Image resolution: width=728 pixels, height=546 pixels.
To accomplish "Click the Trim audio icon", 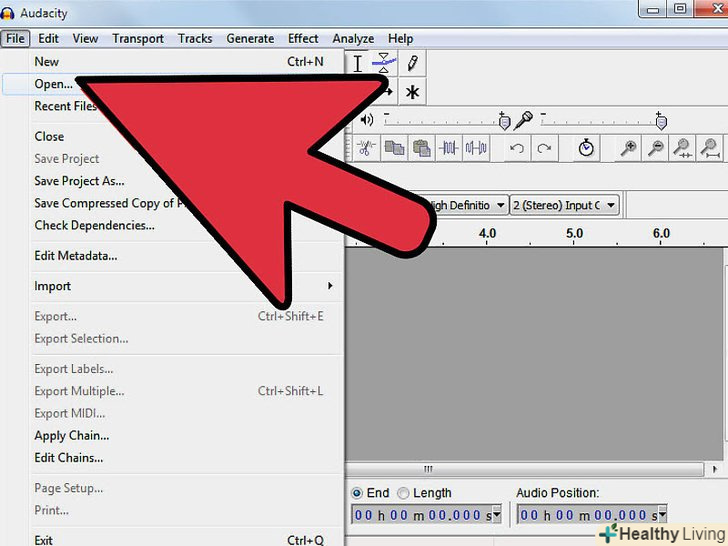I will point(448,148).
